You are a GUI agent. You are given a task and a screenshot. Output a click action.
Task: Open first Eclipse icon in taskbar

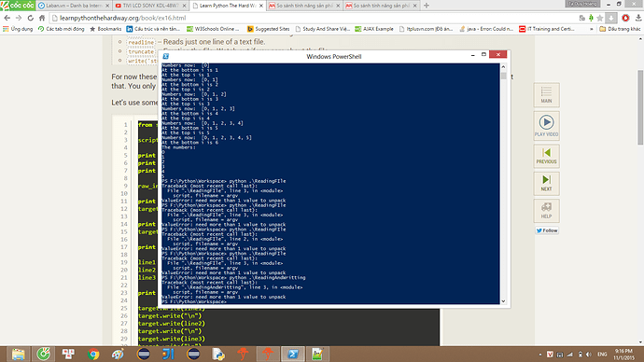(144, 354)
